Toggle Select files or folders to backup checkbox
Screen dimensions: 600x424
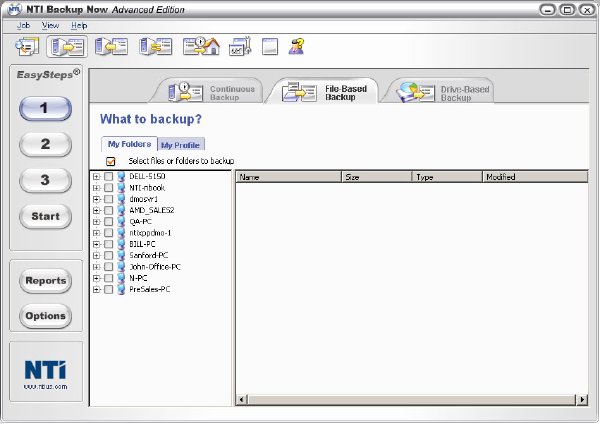pyautogui.click(x=111, y=161)
